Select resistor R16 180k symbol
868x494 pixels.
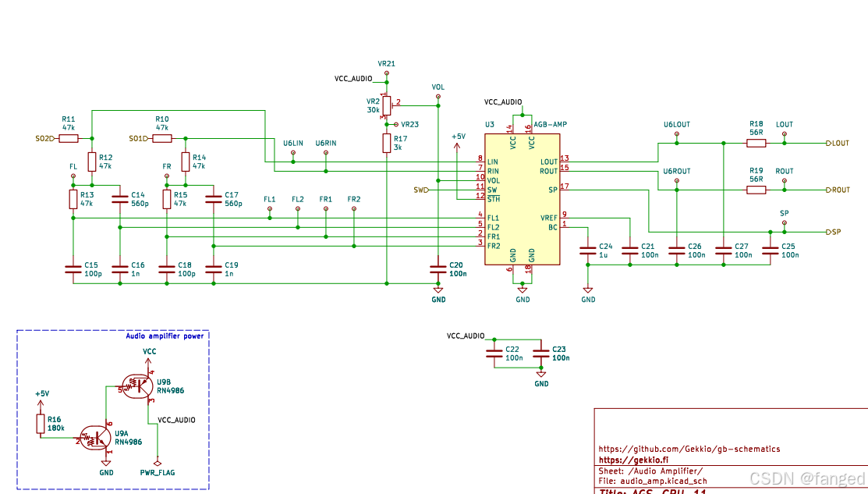[41, 424]
